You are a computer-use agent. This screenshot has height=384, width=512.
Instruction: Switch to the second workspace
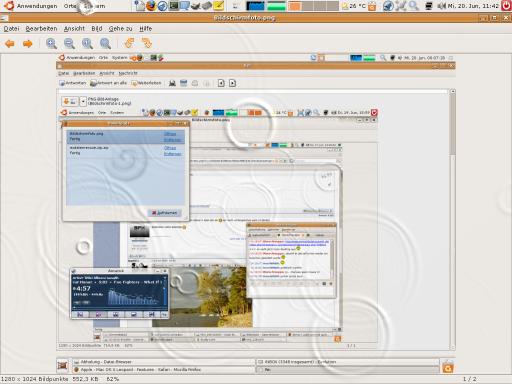coord(307,6)
